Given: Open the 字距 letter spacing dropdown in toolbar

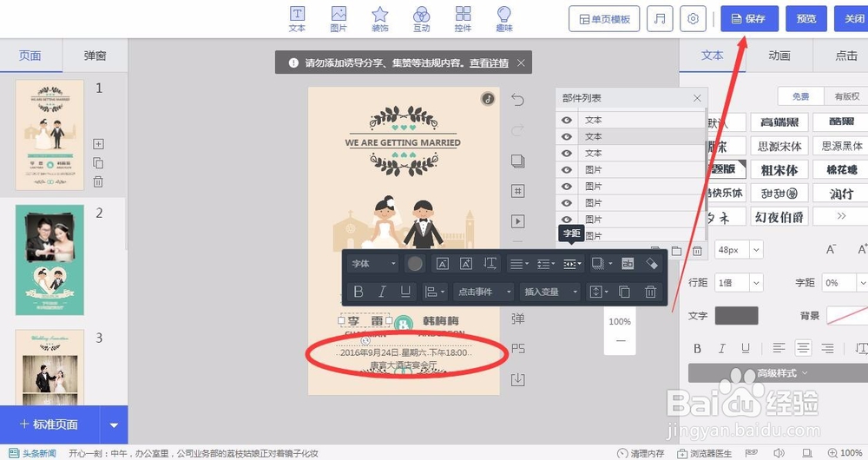Looking at the screenshot, I should tap(572, 264).
